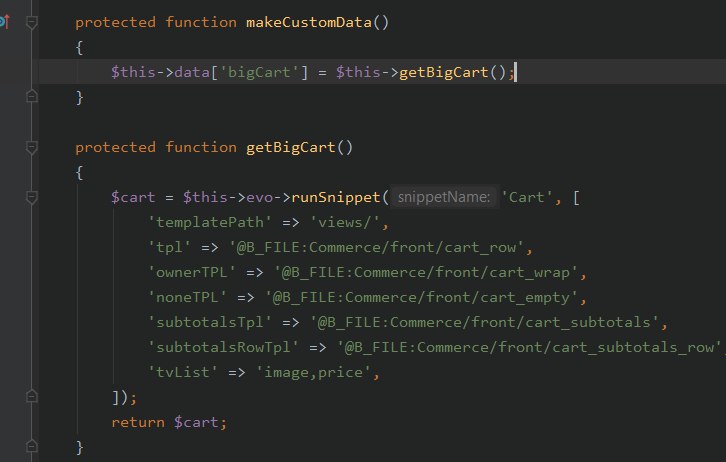Click the 'bigCart' array key string
726x462 pixels.
[x=259, y=72]
